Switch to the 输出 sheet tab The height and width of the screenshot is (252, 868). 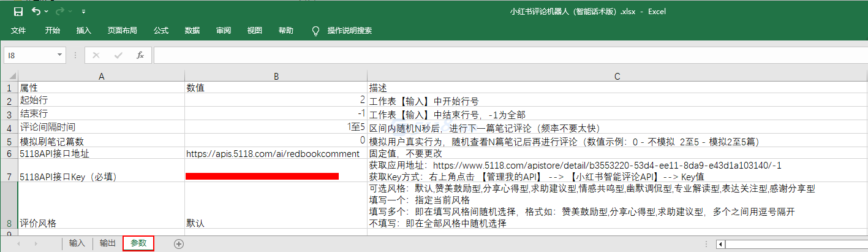(x=107, y=243)
